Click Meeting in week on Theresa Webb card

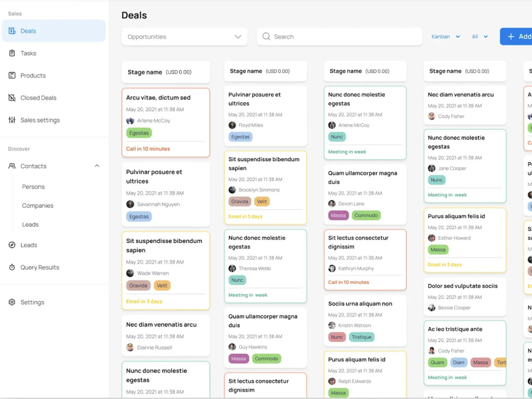pos(248,295)
